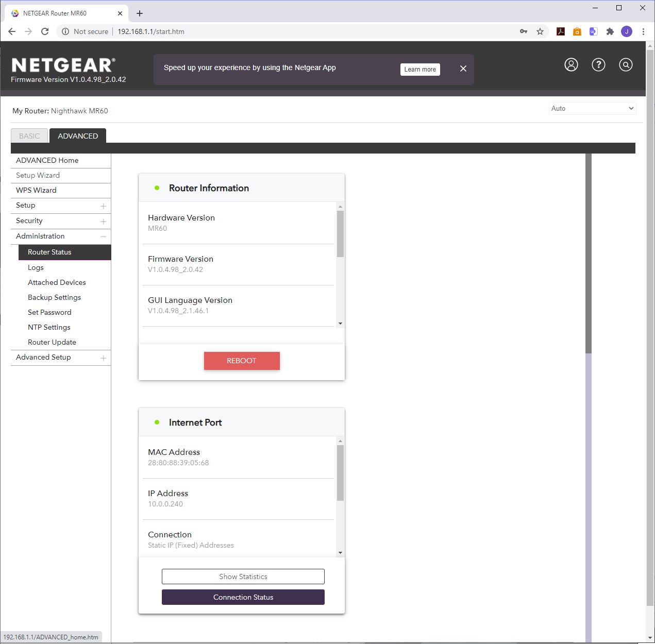655x644 pixels.
Task: Open the Extensions puzzle piece menu
Action: 610,31
